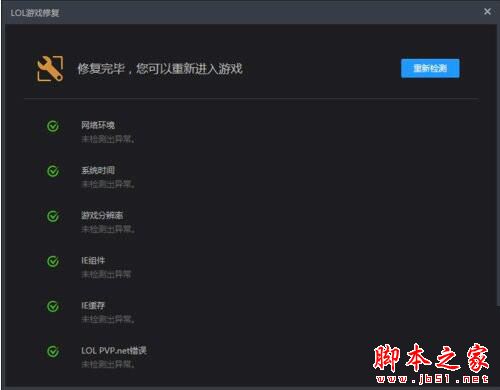Select the 系统时间 item label

[98, 170]
